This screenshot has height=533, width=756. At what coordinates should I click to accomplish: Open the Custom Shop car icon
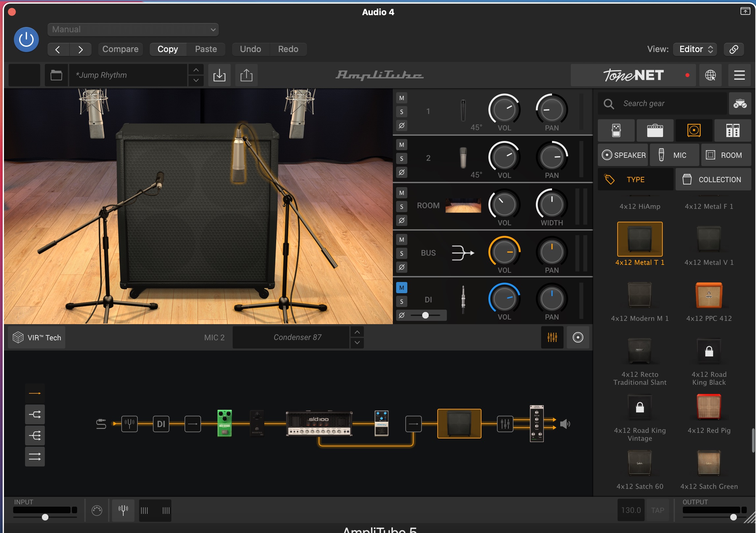pos(740,104)
